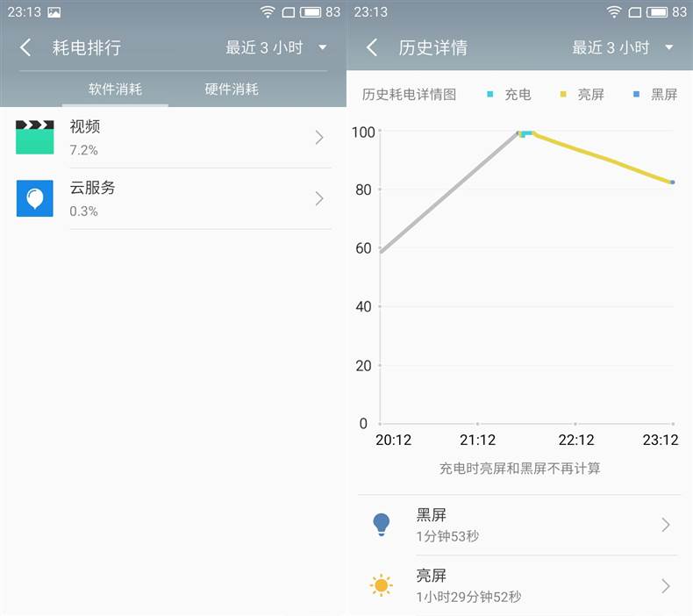693x616 pixels.
Task: Tap the 22:12 time axis label
Action: [x=575, y=440]
